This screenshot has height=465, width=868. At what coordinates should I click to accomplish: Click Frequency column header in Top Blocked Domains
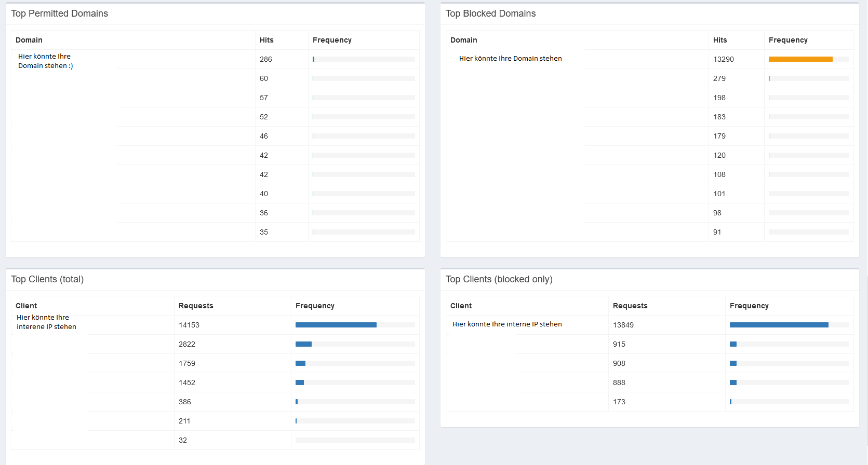(x=787, y=40)
